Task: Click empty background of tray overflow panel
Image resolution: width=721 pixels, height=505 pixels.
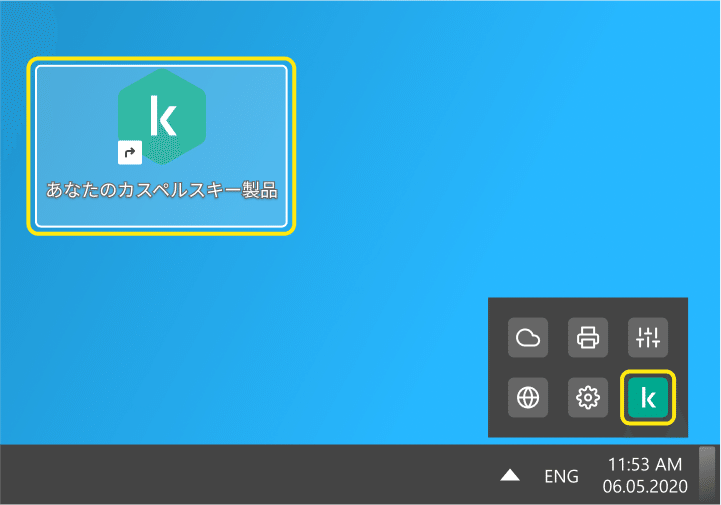Action: pos(558,368)
